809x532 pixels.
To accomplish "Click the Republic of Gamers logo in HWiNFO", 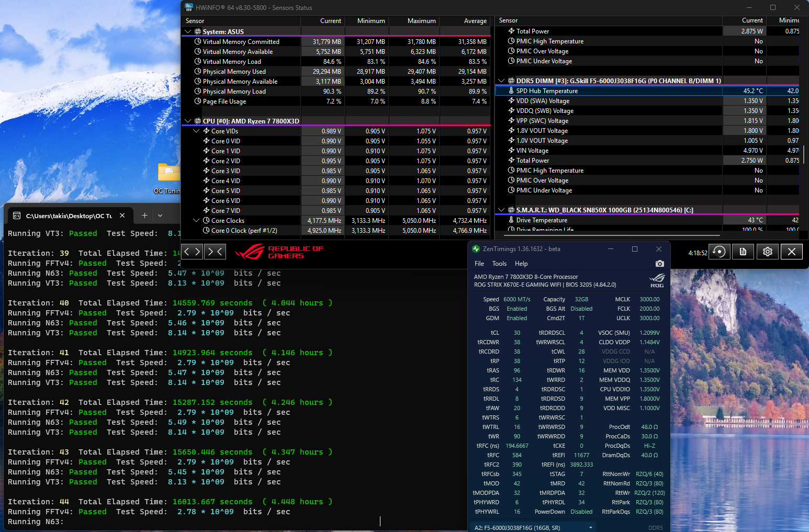I will 279,252.
